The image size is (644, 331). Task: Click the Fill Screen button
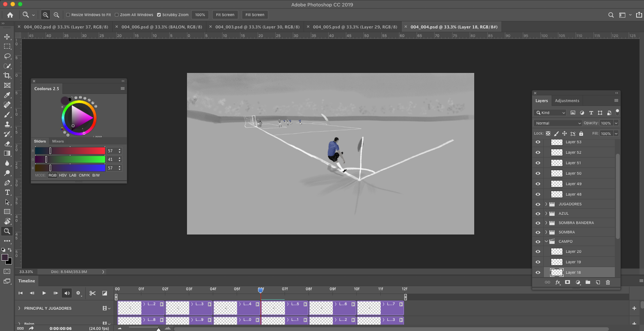click(255, 15)
